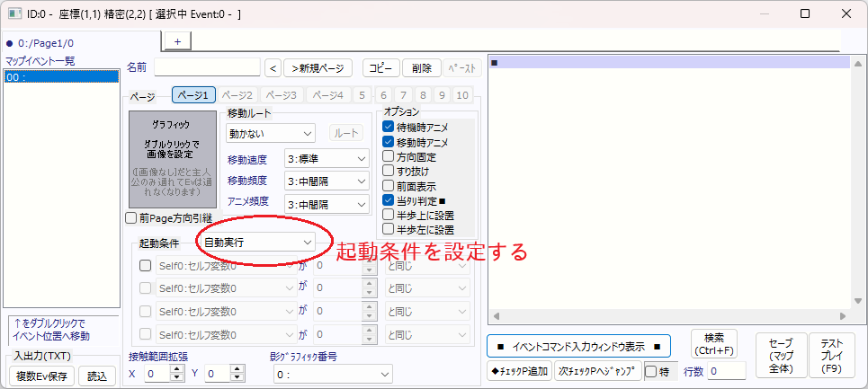868x389 pixels.
Task: Start テストプレイ (F9)
Action: click(x=832, y=355)
